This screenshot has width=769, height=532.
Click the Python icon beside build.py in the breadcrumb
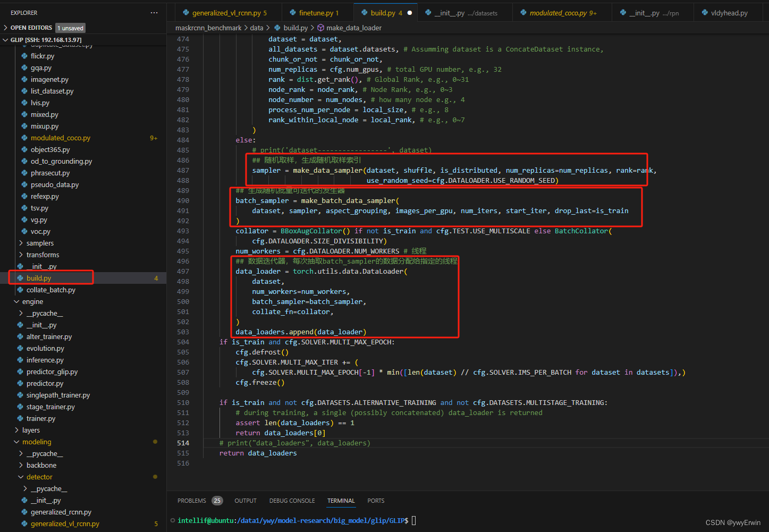tap(277, 28)
